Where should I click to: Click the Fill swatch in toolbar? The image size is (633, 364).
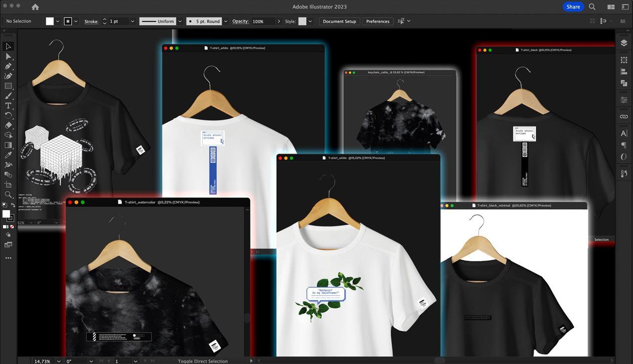pyautogui.click(x=6, y=214)
